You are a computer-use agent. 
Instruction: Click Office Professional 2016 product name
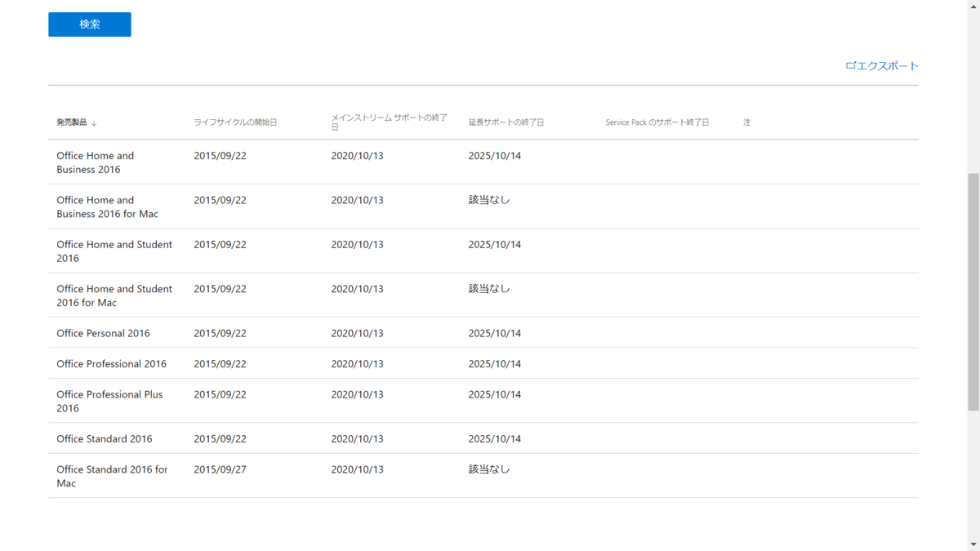[111, 364]
